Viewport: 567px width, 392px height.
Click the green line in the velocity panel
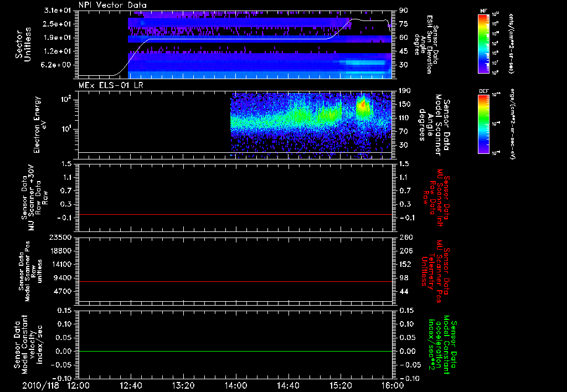pos(235,351)
